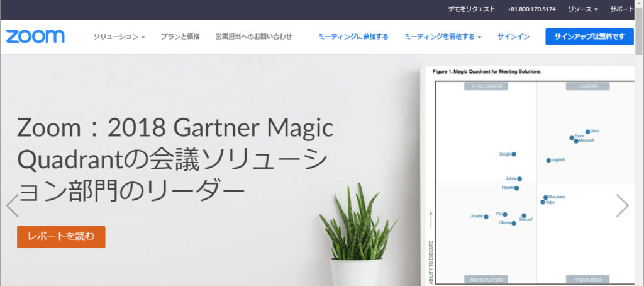Image resolution: width=644 pixels, height=286 pixels.
Task: Go to the previous carousel slide
Action: coord(12,205)
